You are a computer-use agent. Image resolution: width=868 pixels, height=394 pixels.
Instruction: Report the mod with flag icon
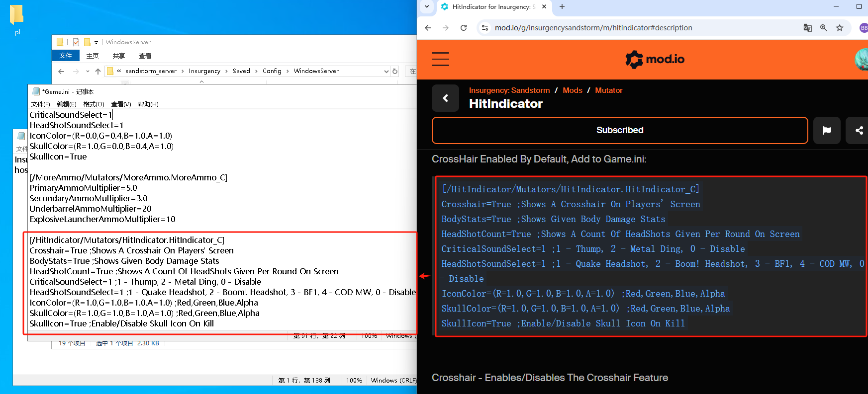(827, 130)
